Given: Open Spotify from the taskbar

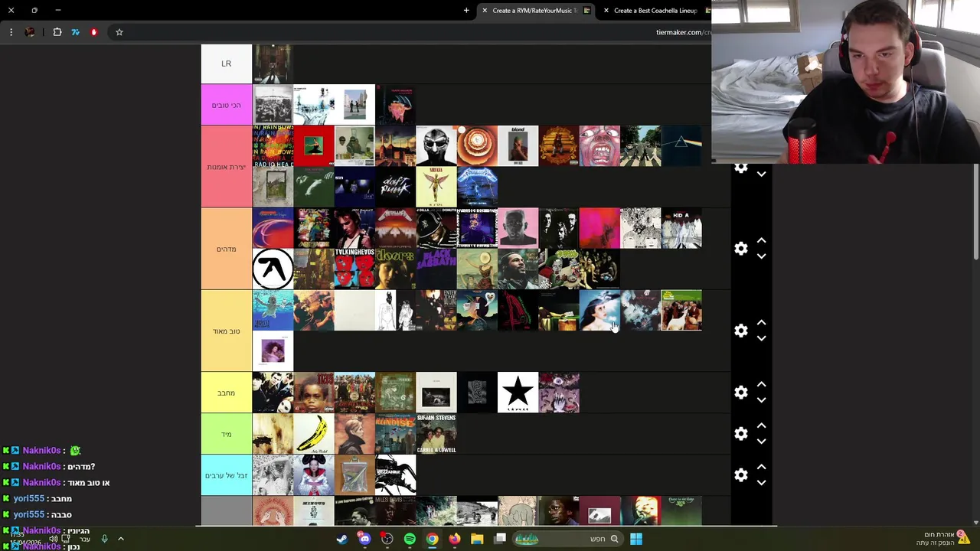Looking at the screenshot, I should [410, 539].
